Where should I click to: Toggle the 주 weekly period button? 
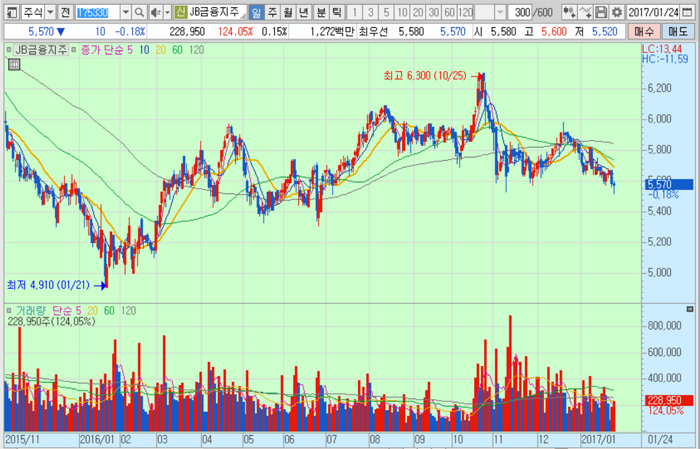(x=273, y=12)
